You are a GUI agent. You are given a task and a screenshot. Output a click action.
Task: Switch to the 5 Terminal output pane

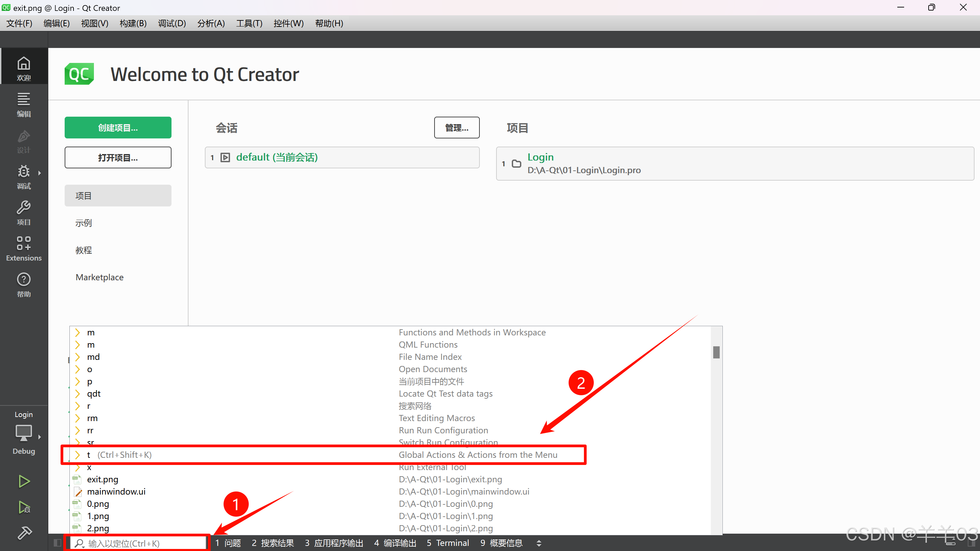448,543
